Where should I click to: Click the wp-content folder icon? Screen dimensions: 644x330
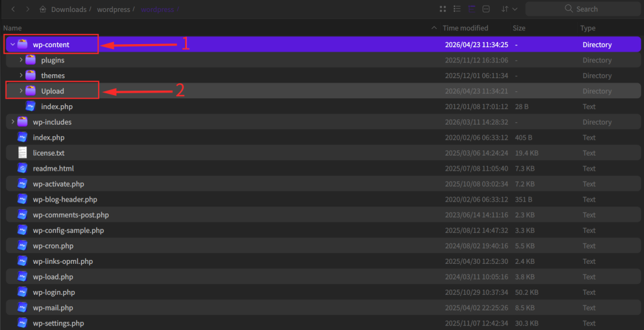point(23,45)
